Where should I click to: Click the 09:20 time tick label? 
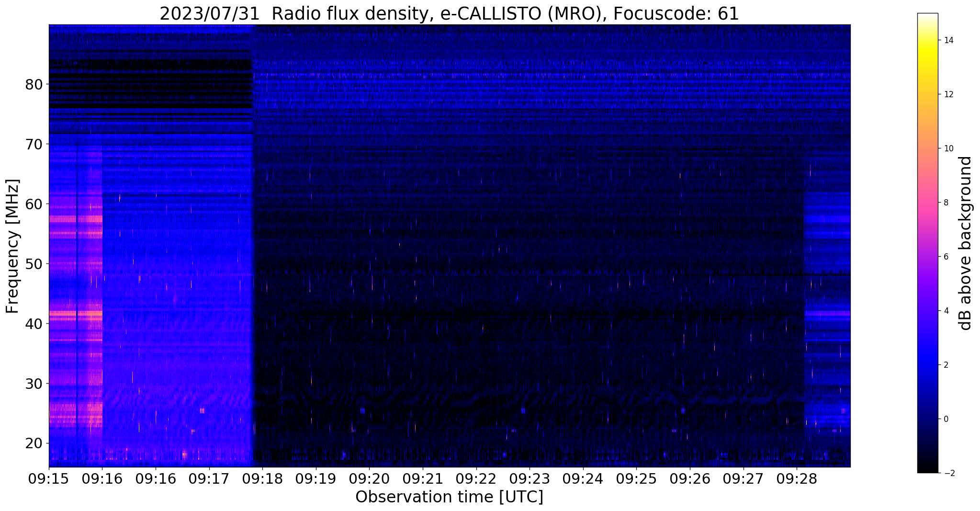coord(369,478)
